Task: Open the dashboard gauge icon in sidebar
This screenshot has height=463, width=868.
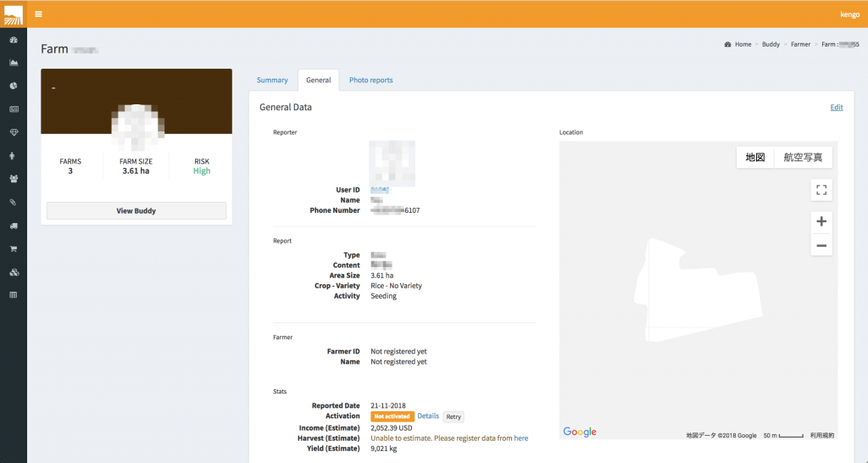Action: pyautogui.click(x=14, y=40)
